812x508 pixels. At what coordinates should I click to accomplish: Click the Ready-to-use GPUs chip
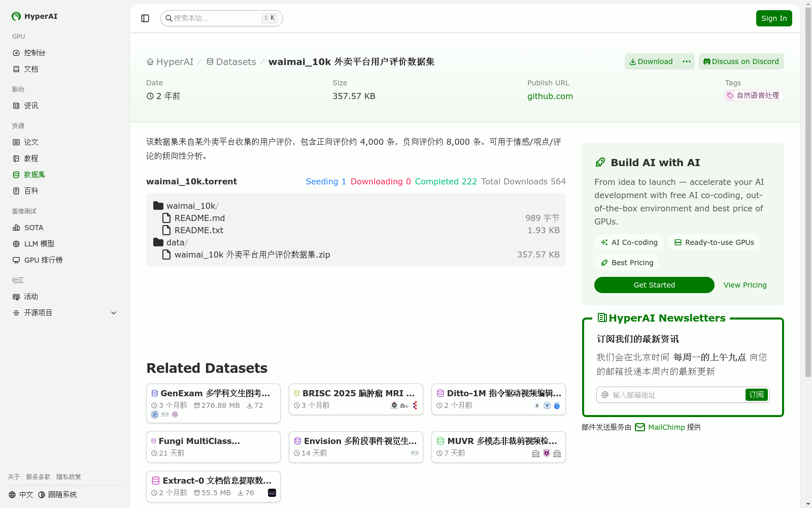(x=714, y=242)
